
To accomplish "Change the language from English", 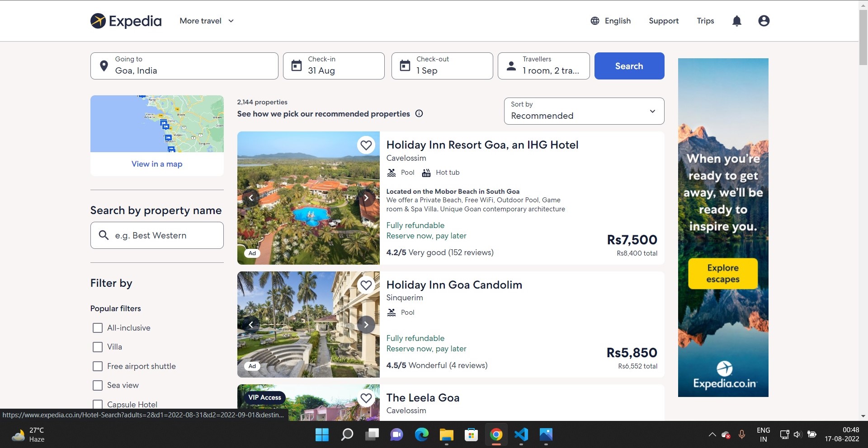I will click(x=611, y=21).
